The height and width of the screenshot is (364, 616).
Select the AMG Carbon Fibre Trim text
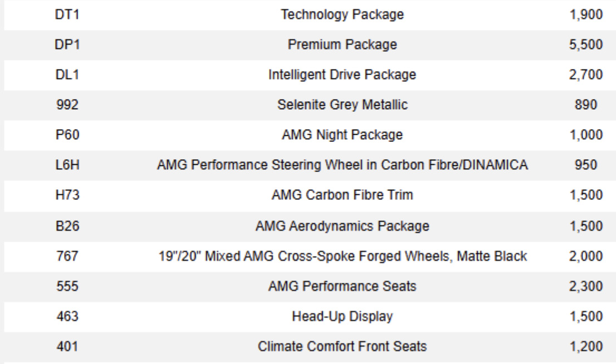(343, 196)
